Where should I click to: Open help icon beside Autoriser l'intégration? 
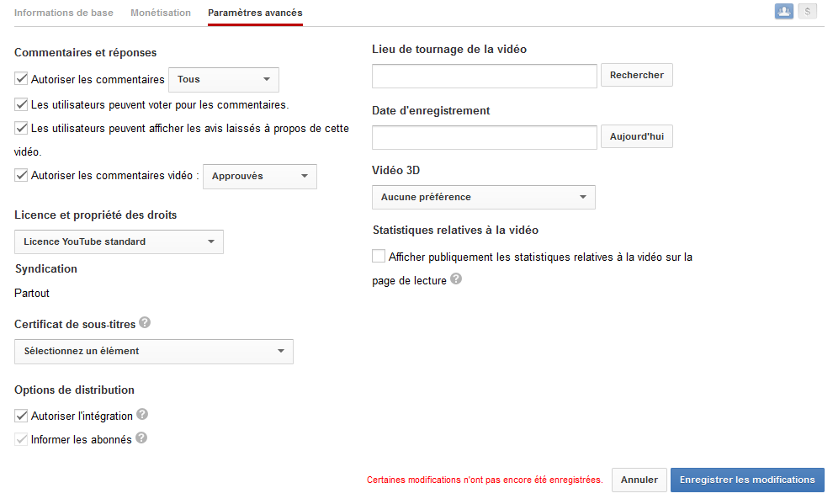[x=142, y=414]
